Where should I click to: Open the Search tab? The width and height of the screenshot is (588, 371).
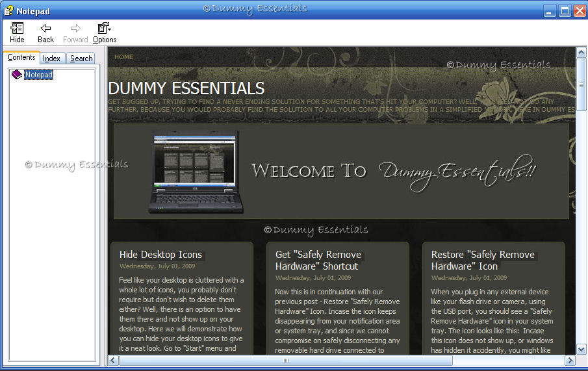coord(81,58)
